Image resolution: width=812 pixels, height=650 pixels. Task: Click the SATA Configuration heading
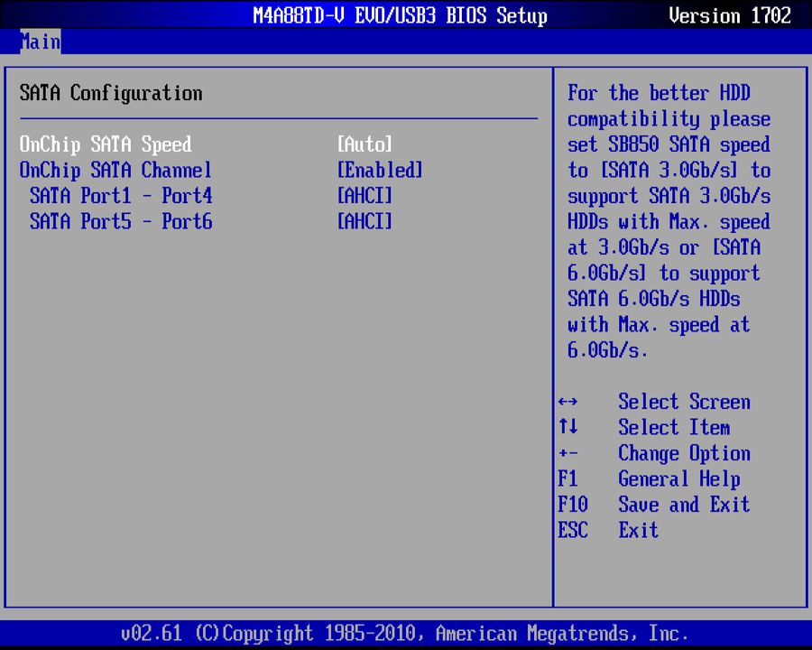click(110, 93)
